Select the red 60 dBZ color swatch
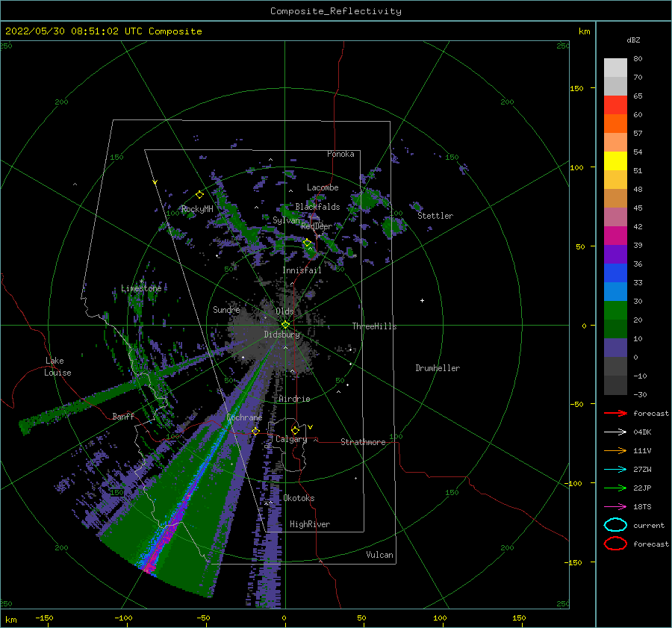The image size is (672, 628). click(615, 105)
